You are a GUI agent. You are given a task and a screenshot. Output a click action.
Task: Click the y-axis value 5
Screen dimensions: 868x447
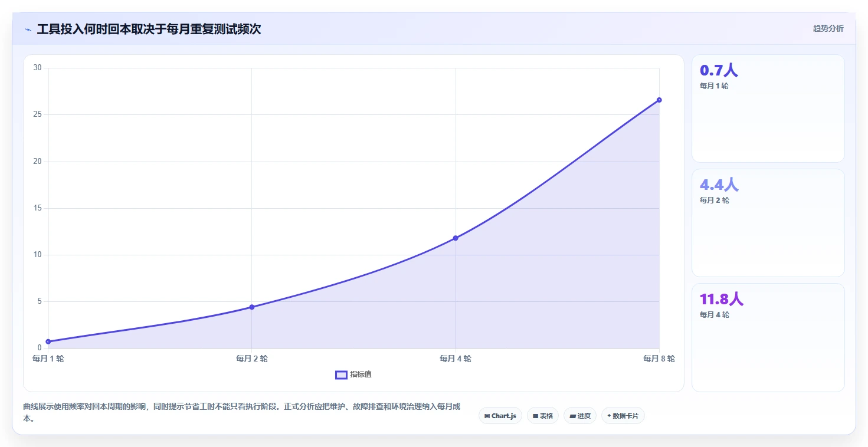tap(40, 301)
